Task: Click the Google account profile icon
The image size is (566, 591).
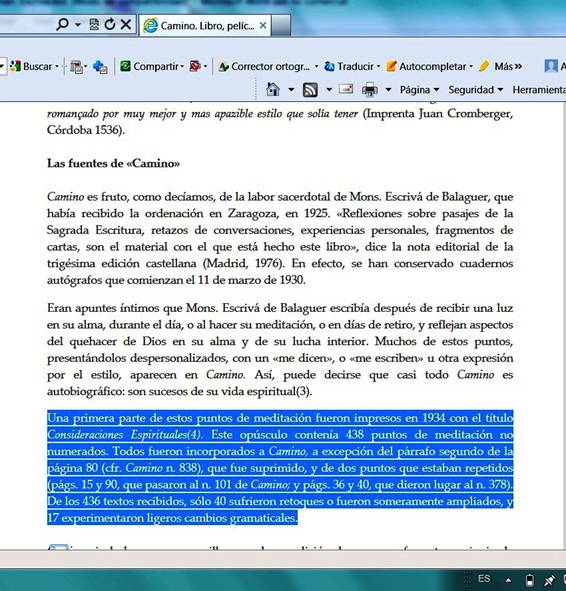Action: 551,66
